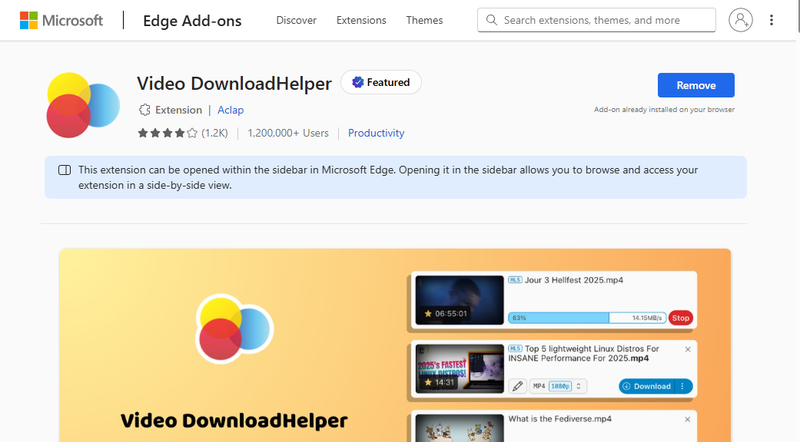Click the Video DownloadHelper logo icon

coord(83,105)
